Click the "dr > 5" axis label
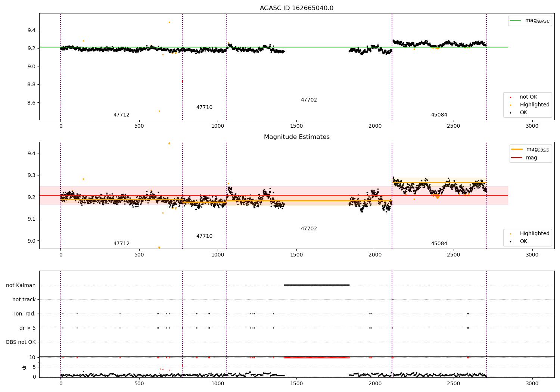This screenshot has width=560, height=392. point(28,328)
